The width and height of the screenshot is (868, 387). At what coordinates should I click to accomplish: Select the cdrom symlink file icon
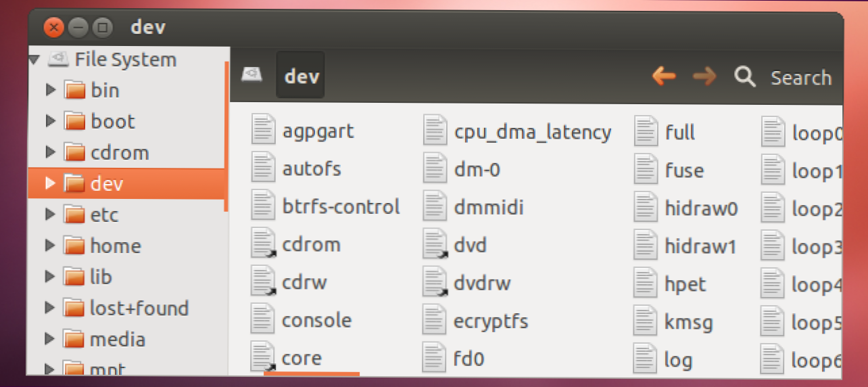(263, 244)
